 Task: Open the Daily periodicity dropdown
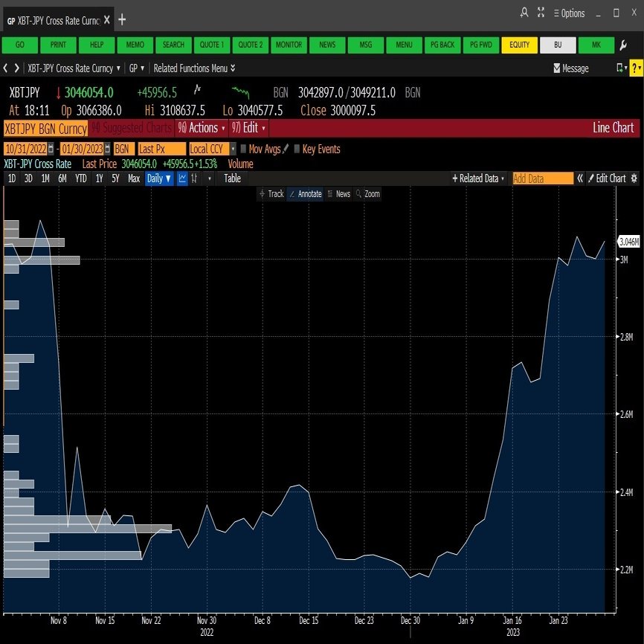(159, 178)
